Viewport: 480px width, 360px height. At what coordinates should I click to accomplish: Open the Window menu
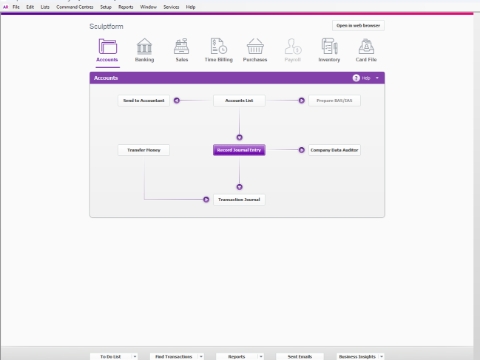pos(148,7)
